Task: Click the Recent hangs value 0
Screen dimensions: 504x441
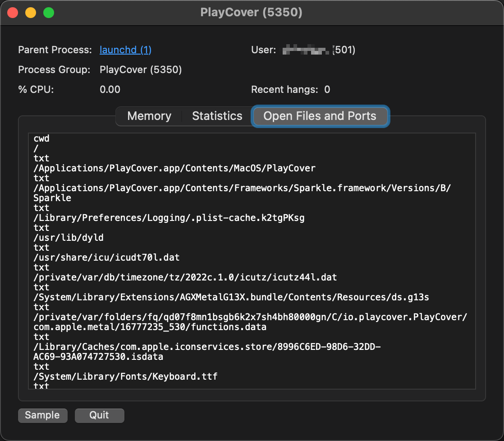Action: point(327,89)
